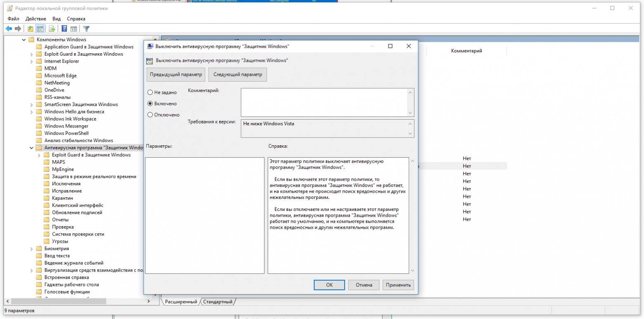Viewport: 644px width, 319px height.
Task: Open the "Действие" menu
Action: click(36, 19)
